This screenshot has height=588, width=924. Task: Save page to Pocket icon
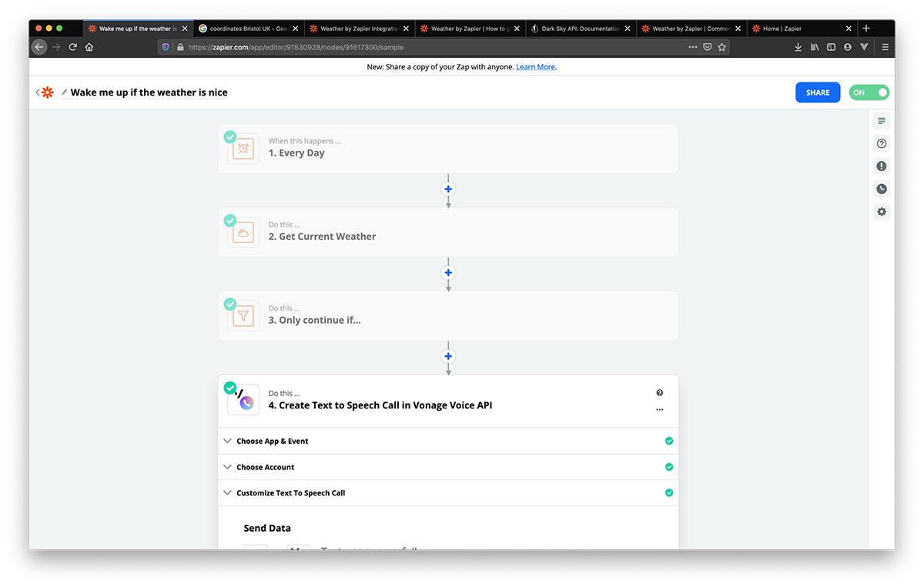click(707, 47)
